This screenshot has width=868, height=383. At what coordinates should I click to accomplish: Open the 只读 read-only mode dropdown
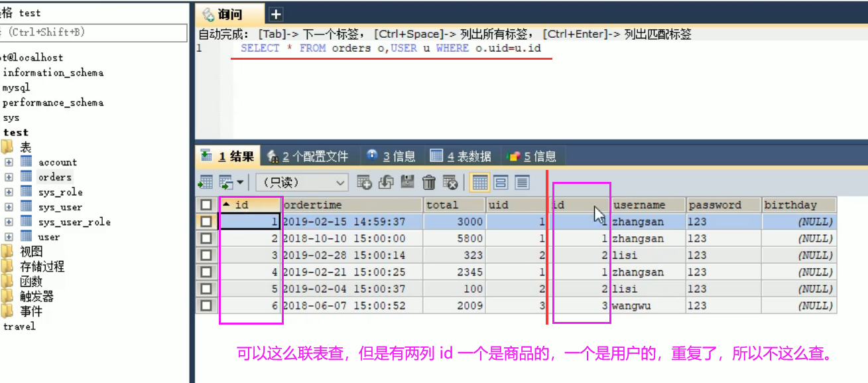[302, 182]
